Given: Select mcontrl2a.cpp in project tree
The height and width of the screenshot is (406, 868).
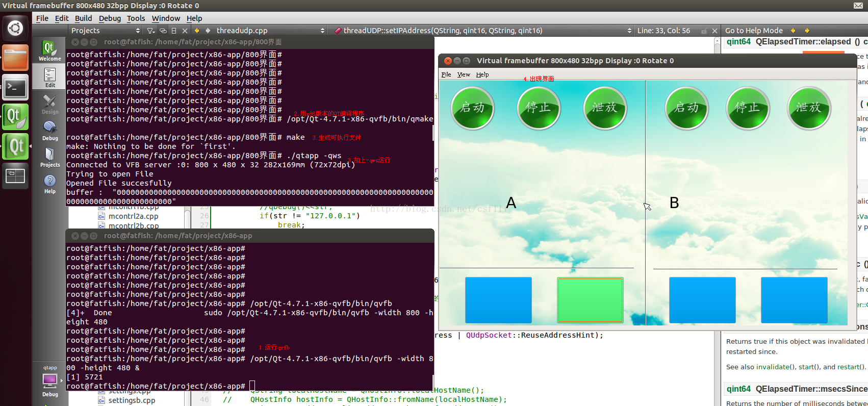Looking at the screenshot, I should click(x=133, y=216).
